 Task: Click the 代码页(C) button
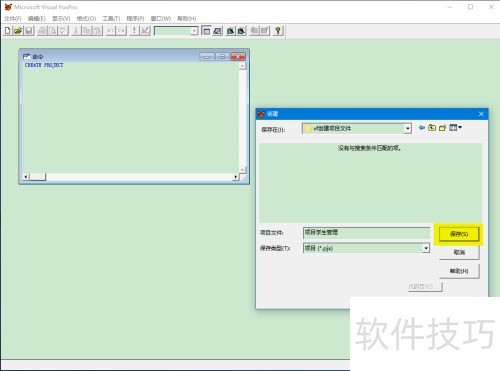(x=425, y=287)
